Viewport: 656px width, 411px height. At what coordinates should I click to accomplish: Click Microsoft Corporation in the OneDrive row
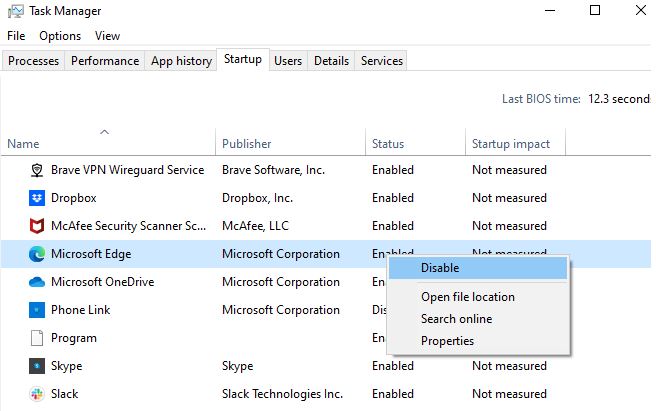pos(281,282)
